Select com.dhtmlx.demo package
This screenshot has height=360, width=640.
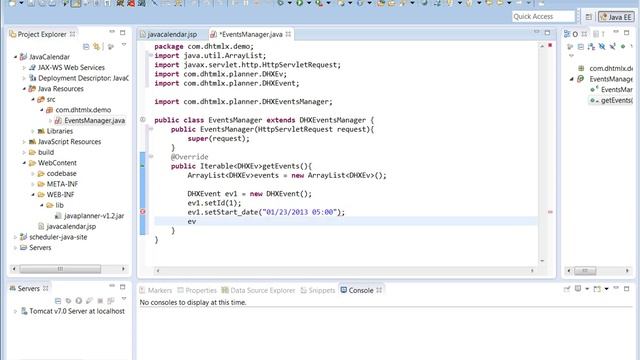pos(79,110)
